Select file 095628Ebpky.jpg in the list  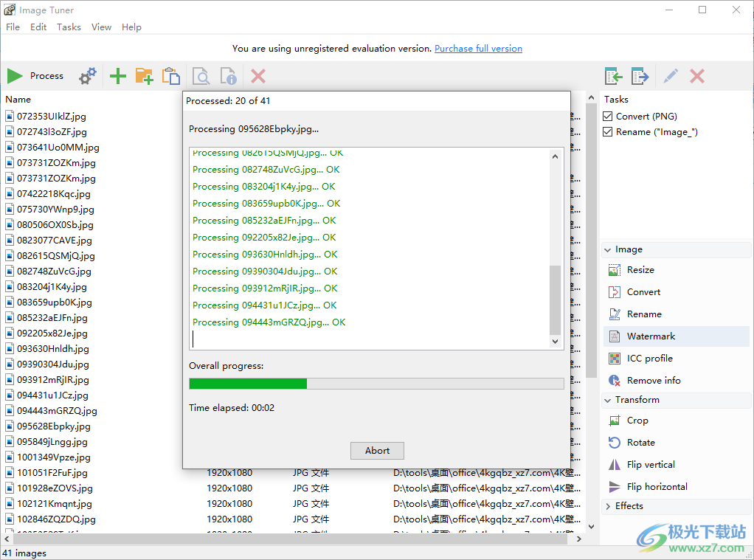tap(53, 426)
